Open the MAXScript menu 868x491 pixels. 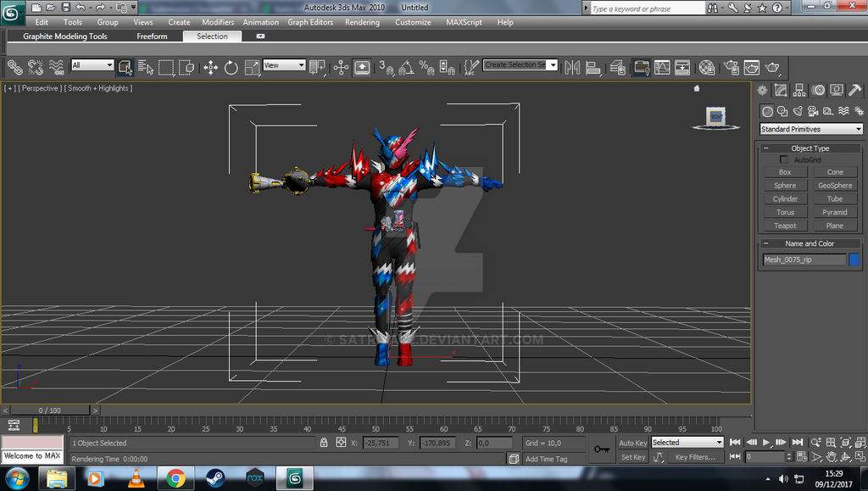click(464, 22)
